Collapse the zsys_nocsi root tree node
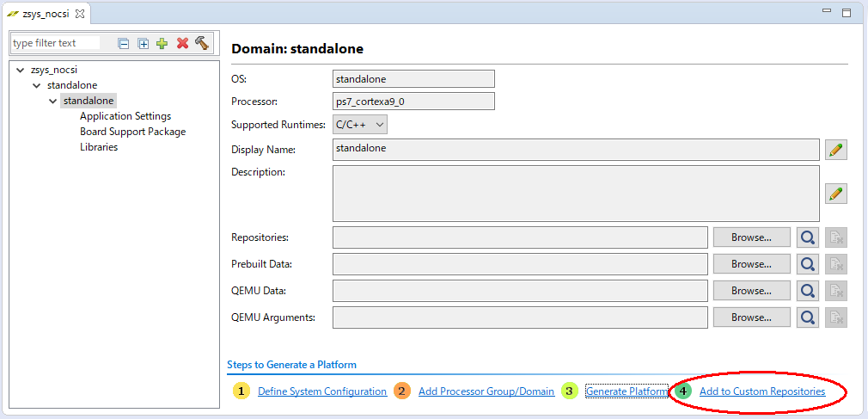 point(21,71)
